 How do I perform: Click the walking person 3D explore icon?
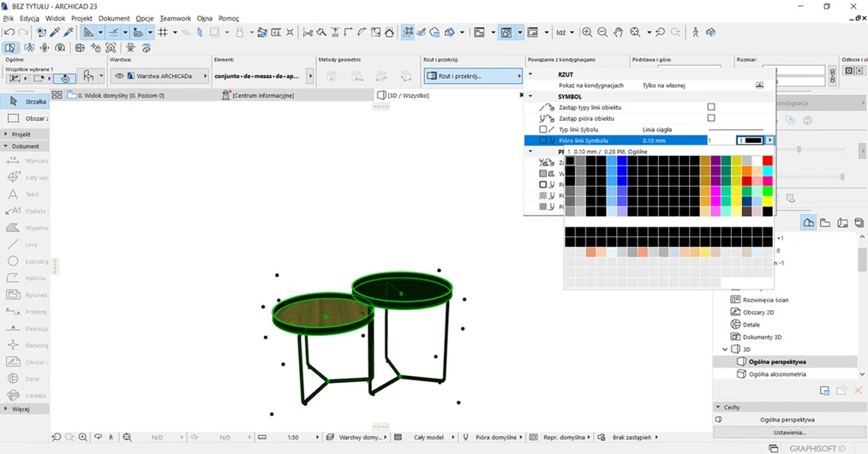[696, 33]
